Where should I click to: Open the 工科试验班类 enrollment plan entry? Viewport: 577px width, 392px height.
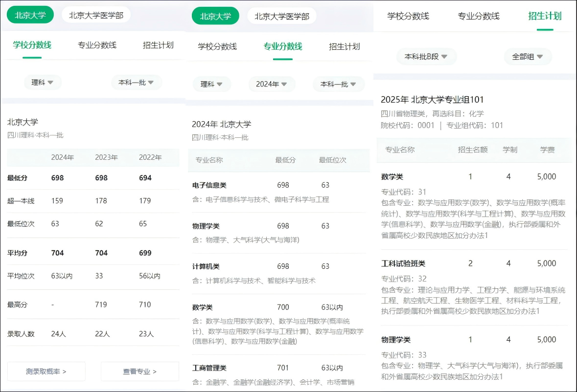[403, 263]
